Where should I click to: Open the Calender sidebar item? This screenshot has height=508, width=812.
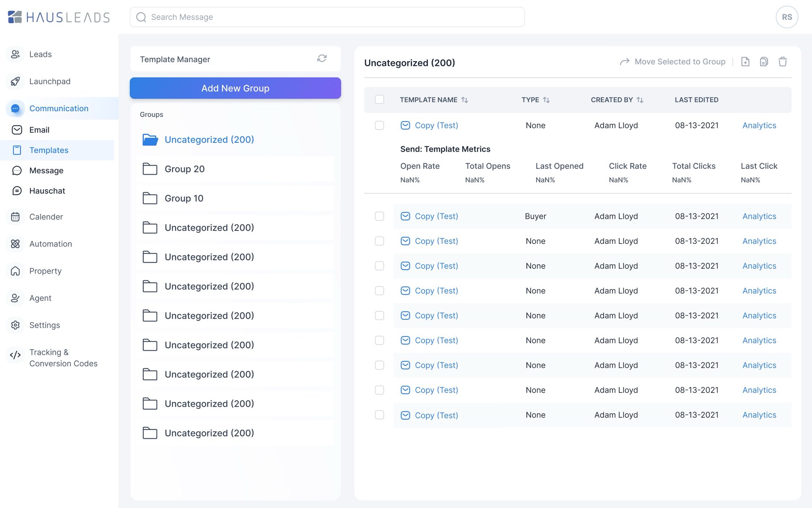click(x=46, y=217)
